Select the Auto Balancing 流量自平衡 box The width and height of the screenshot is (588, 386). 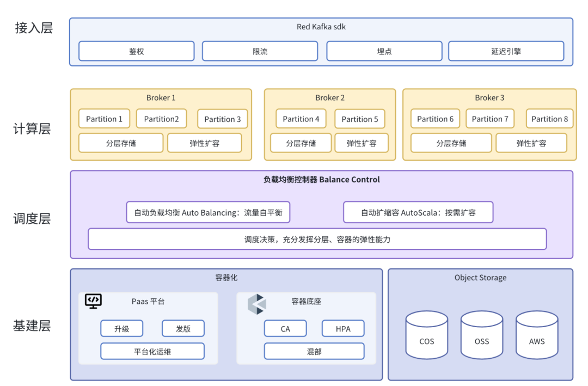(x=208, y=212)
